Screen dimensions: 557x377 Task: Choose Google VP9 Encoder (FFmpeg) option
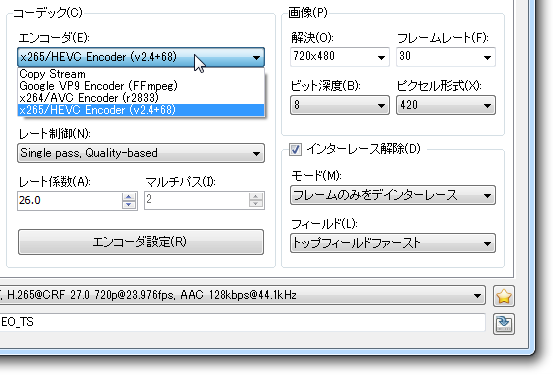pyautogui.click(x=141, y=86)
